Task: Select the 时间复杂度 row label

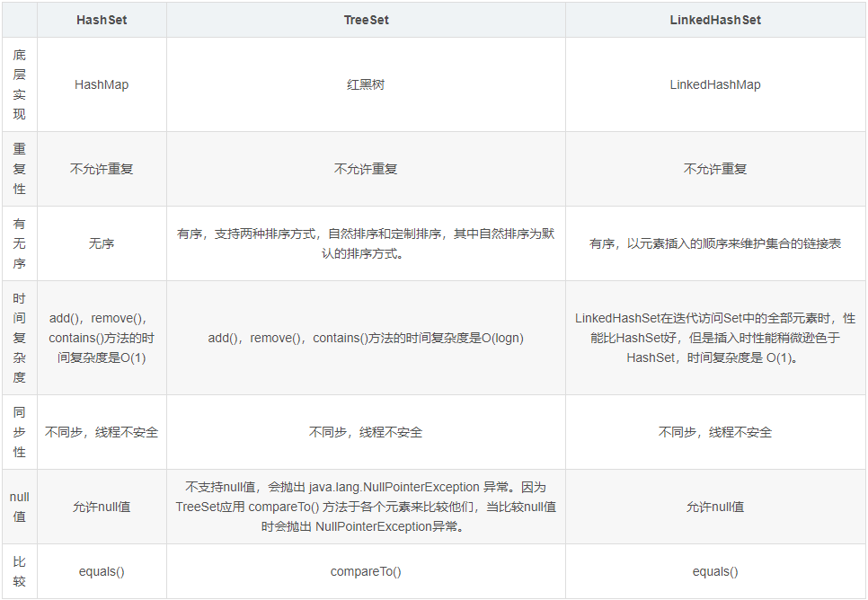Action: [x=20, y=338]
